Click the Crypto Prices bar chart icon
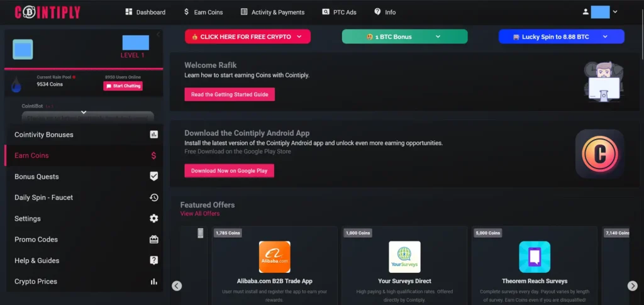 point(154,281)
